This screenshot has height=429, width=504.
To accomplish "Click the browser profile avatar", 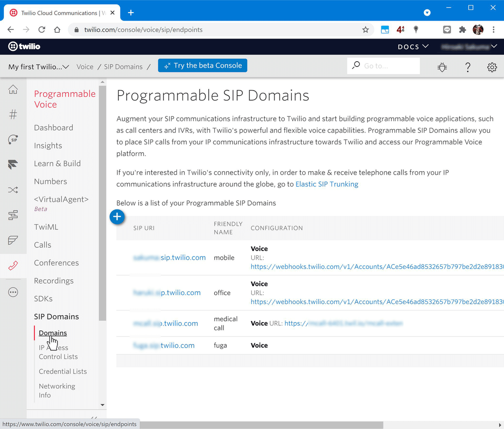I will coord(478,29).
